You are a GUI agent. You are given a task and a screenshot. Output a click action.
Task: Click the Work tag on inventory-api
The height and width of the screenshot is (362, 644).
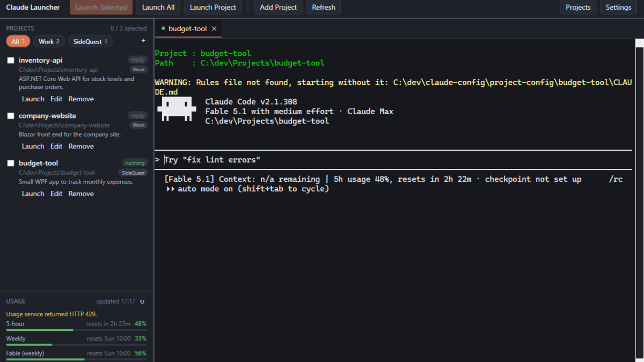pos(139,70)
